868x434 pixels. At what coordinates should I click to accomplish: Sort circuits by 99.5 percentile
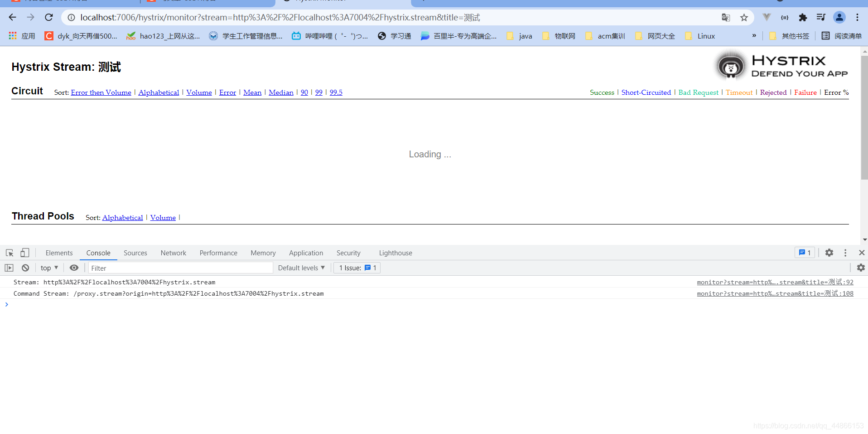pyautogui.click(x=336, y=93)
